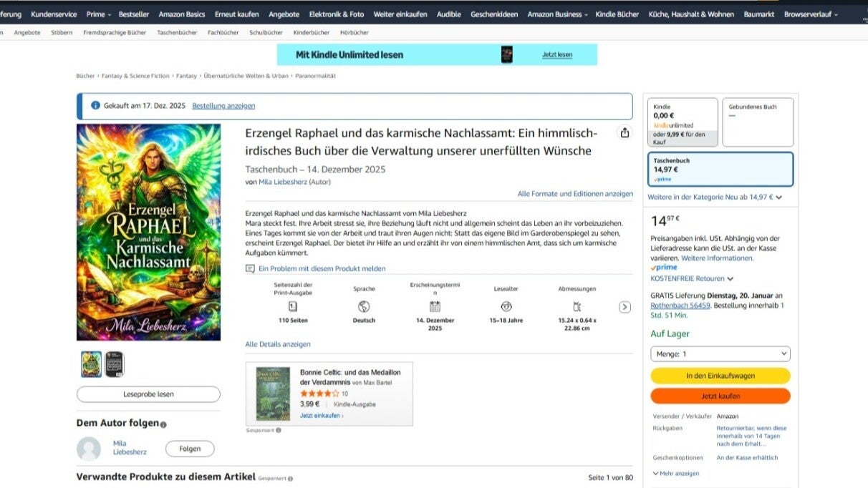Click the info icon next to Dem Autor folgen

click(x=163, y=424)
